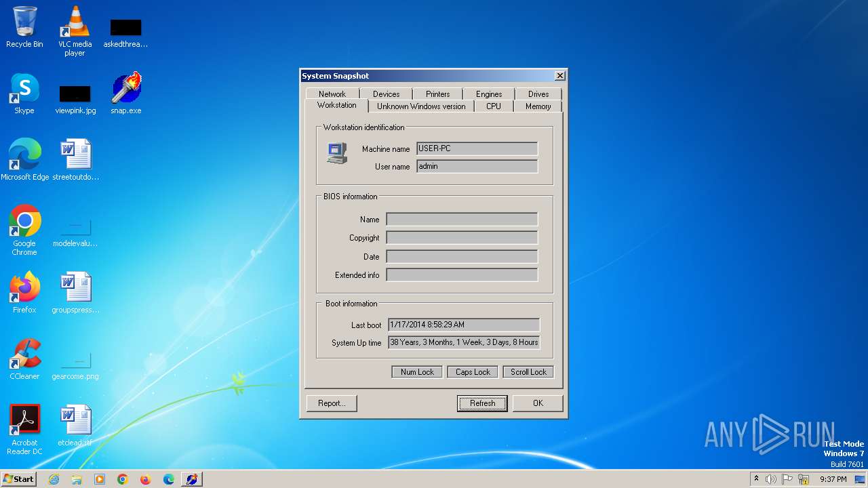Select the Workstation tab
The width and height of the screenshot is (868, 488).
[x=336, y=106]
